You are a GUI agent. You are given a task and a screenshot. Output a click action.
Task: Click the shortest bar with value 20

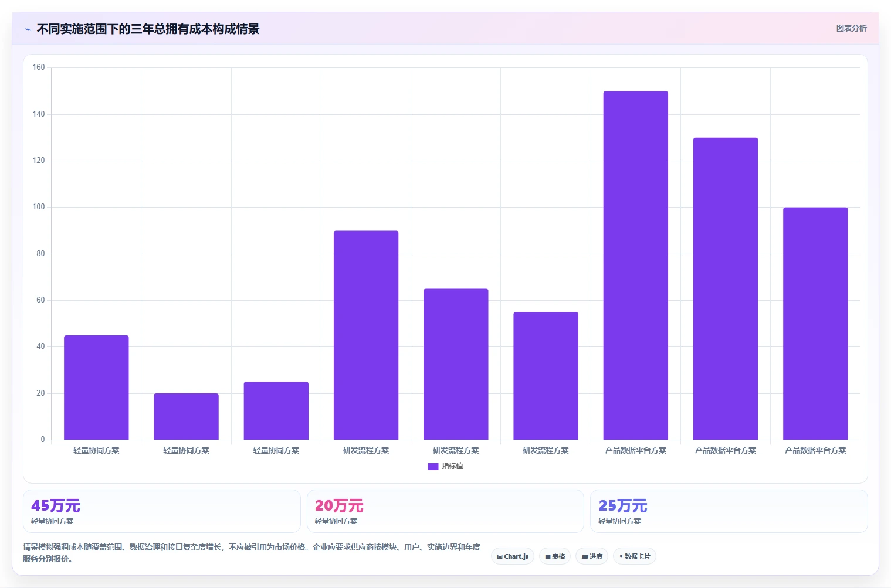pos(186,416)
